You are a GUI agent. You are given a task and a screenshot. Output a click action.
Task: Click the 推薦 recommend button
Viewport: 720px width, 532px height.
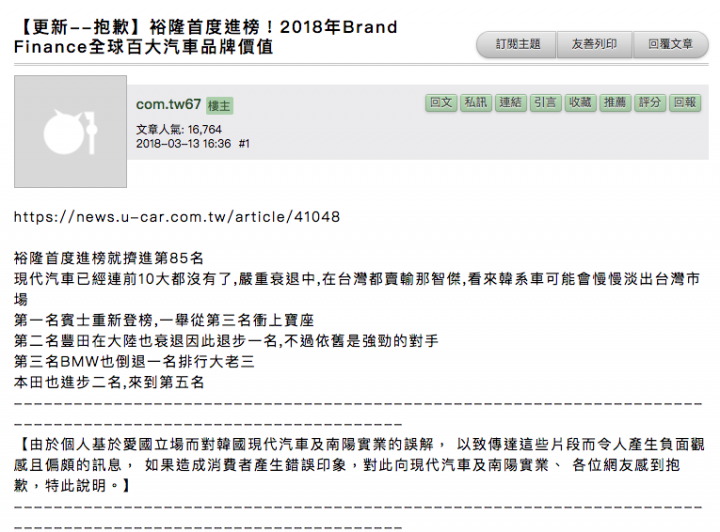(615, 102)
